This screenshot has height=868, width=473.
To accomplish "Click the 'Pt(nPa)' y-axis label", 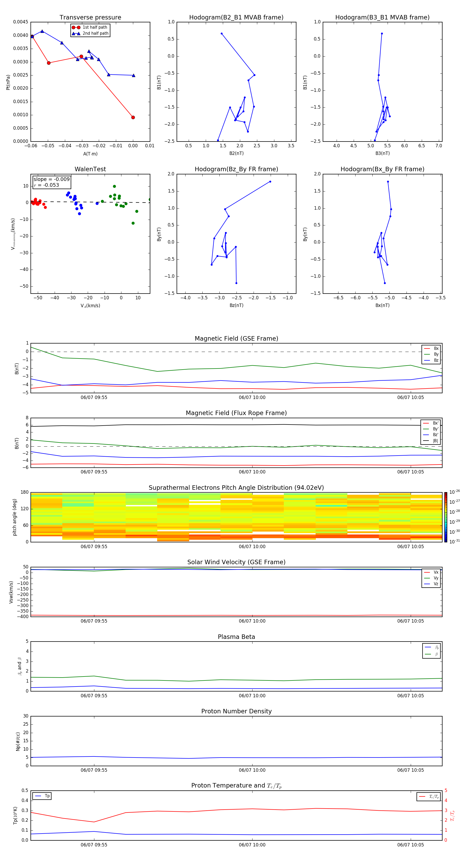I will coord(8,82).
